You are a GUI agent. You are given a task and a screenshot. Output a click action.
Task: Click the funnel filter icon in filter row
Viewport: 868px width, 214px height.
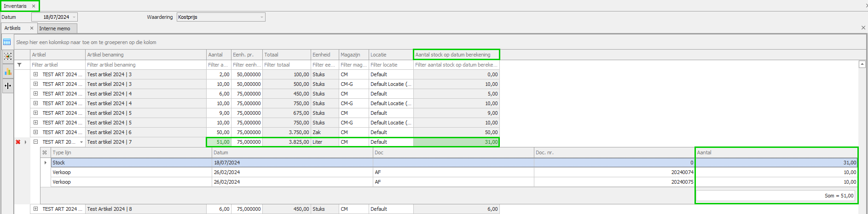tap(19, 65)
